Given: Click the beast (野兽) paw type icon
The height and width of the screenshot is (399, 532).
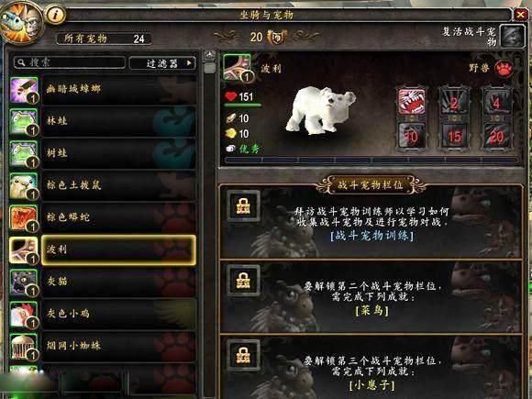Looking at the screenshot, I should (504, 69).
